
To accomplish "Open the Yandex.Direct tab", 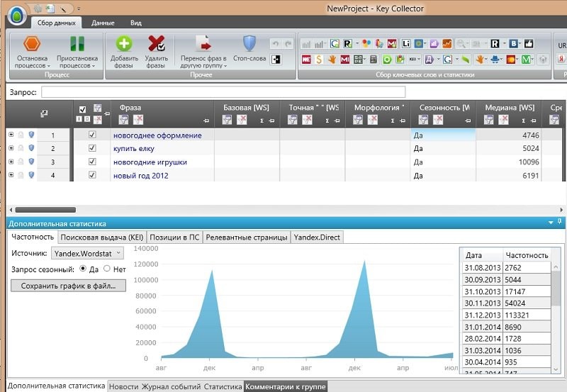I will 316,237.
